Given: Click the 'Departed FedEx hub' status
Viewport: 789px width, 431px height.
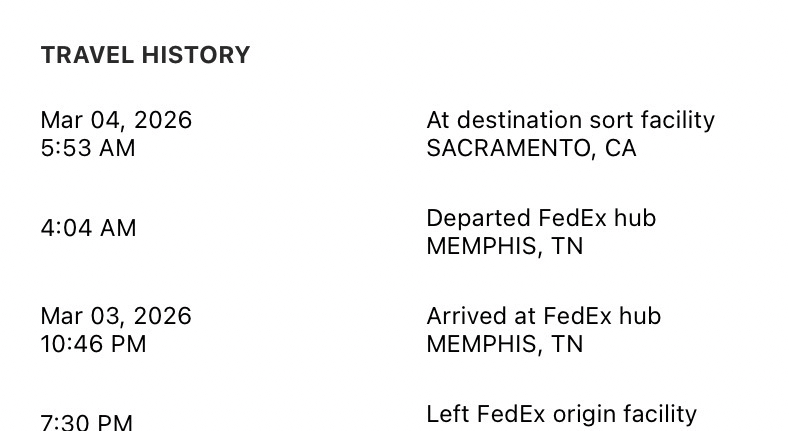Looking at the screenshot, I should [x=541, y=218].
